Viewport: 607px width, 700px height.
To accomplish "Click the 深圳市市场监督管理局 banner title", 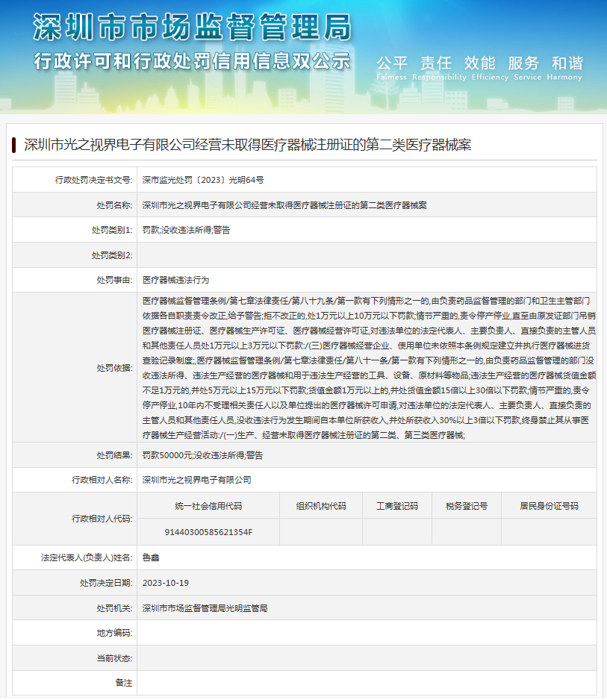I will (193, 27).
